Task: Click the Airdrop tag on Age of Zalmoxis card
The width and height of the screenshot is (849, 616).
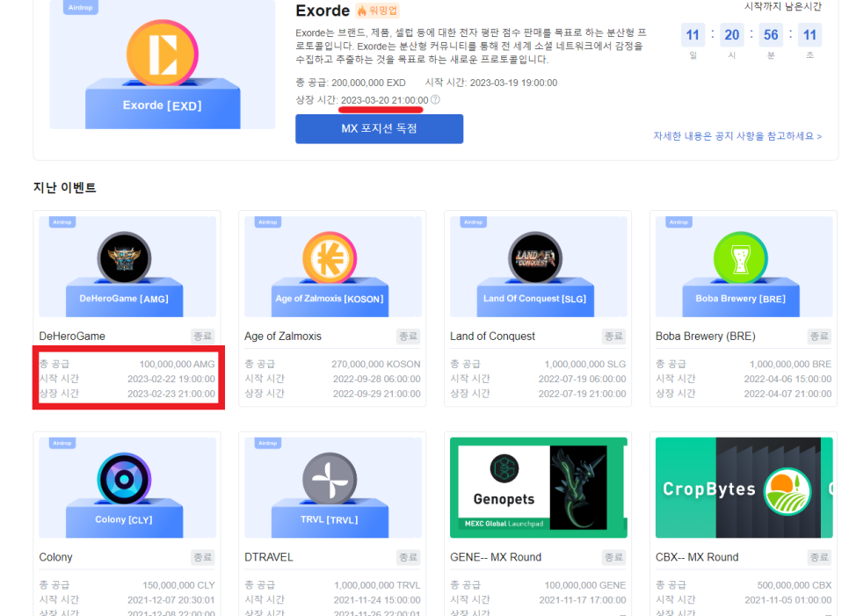Action: coord(267,222)
